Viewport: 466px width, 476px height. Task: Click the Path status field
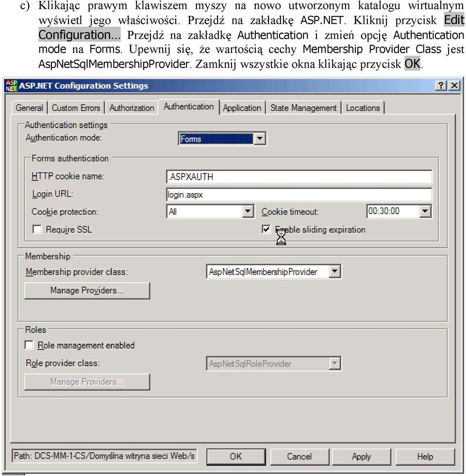point(104,456)
